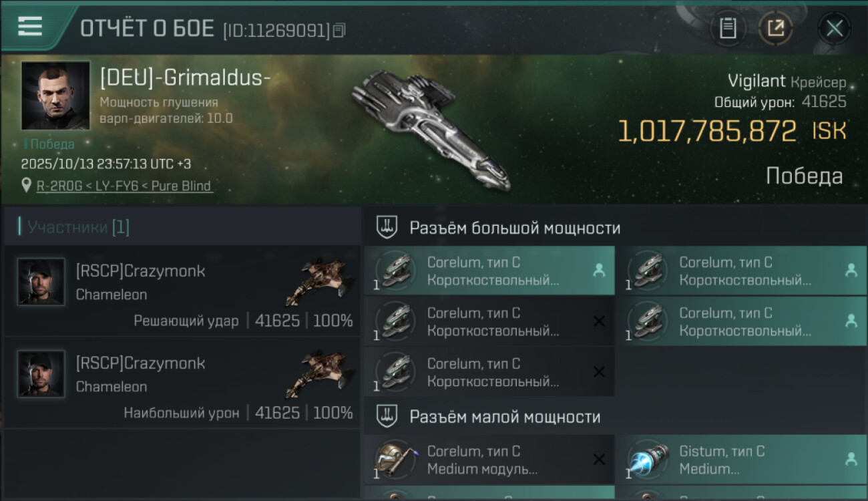Open the Gistum тип C Medium module
The height and width of the screenshot is (501, 868).
pyautogui.click(x=742, y=460)
